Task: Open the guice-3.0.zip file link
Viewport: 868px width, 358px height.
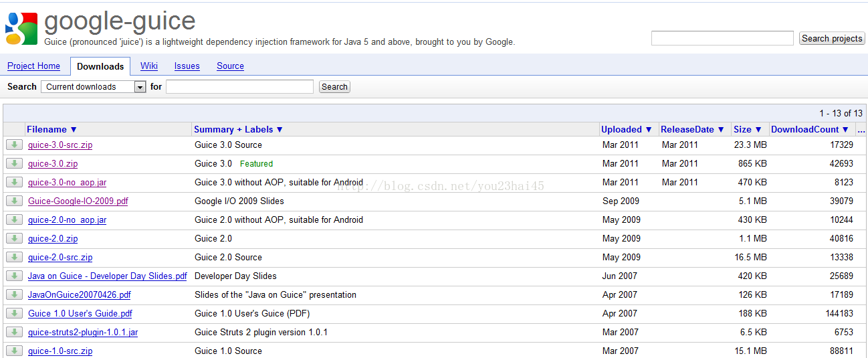Action: [x=53, y=163]
